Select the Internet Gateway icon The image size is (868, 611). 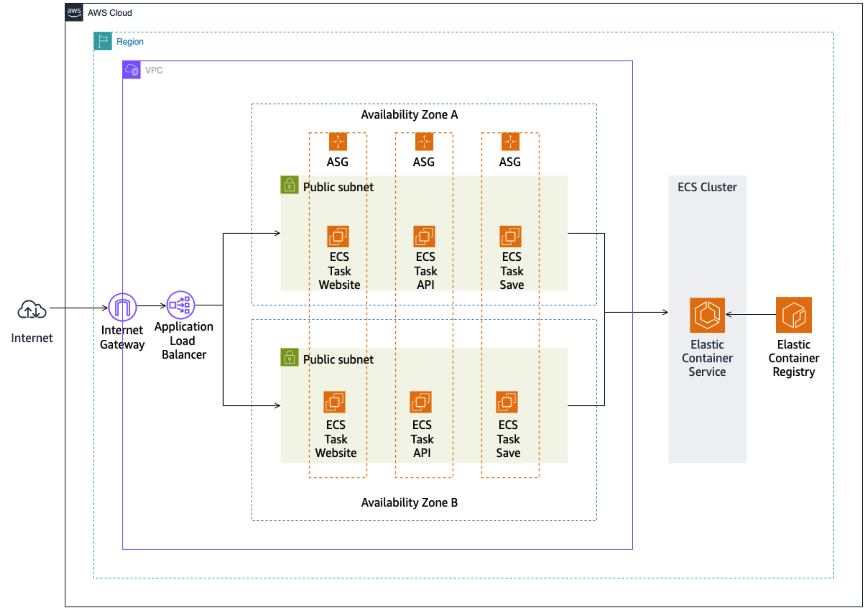tap(122, 307)
